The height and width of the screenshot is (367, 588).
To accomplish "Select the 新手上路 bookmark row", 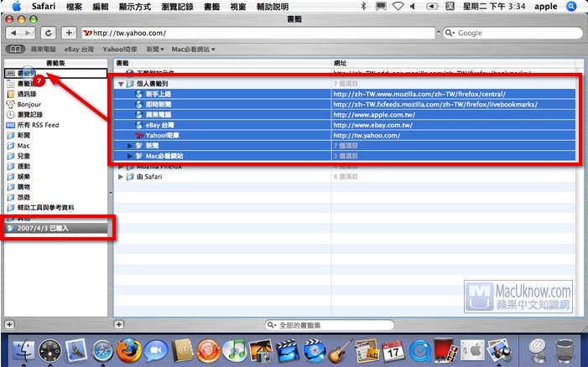I will (345, 94).
